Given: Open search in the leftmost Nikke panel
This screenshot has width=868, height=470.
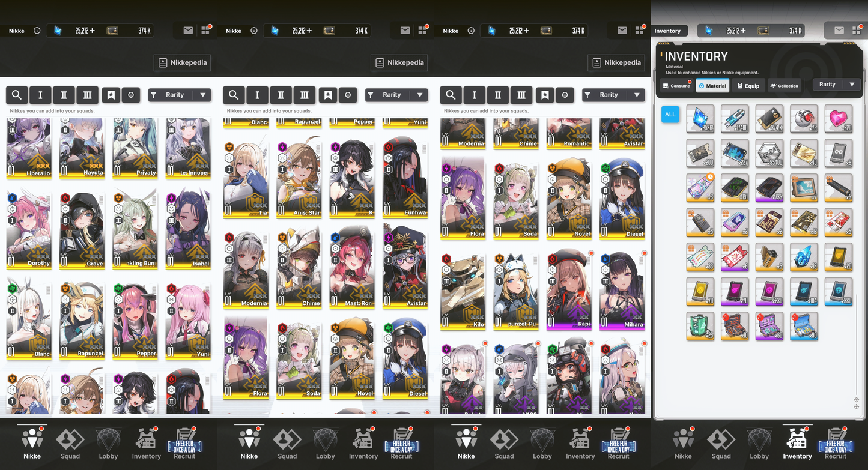Looking at the screenshot, I should click(17, 95).
